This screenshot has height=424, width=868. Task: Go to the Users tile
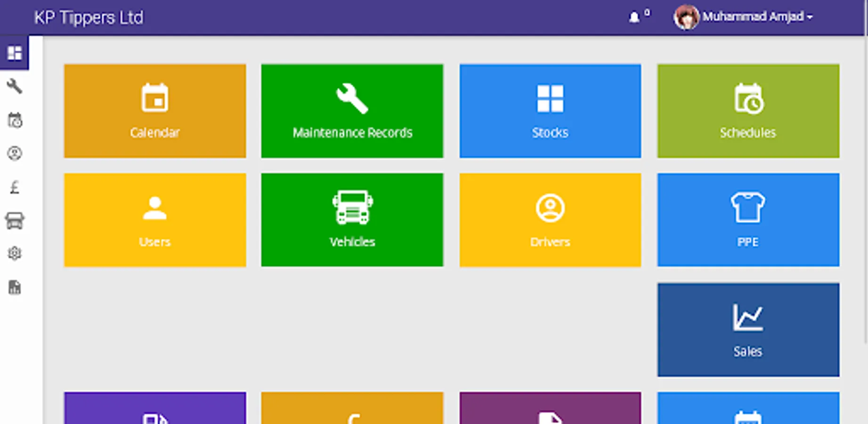pyautogui.click(x=155, y=220)
